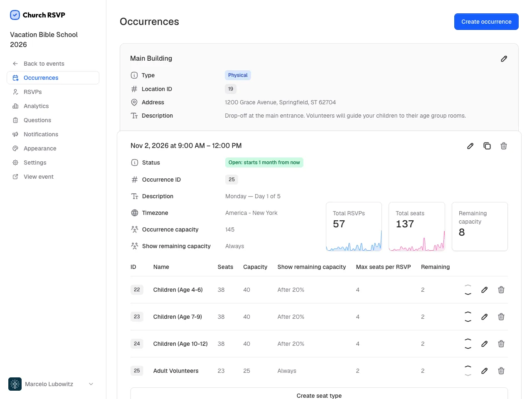Duplicate the Nov 2, 2026 occurrence
Viewport: 532px width, 399px height.
pyautogui.click(x=487, y=146)
